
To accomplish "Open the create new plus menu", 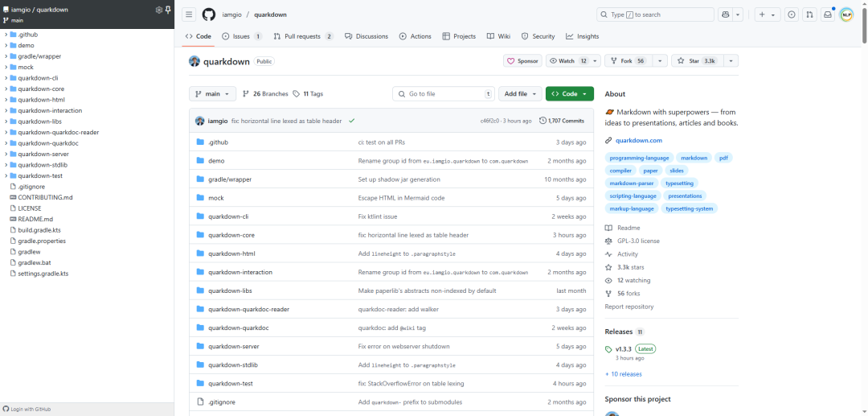I will [768, 15].
